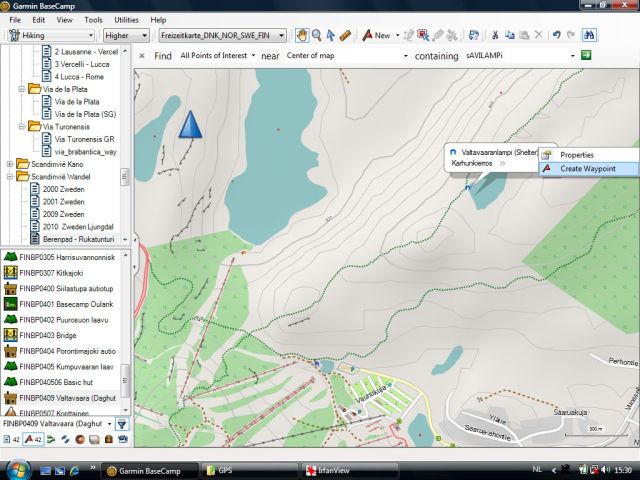The height and width of the screenshot is (480, 640).
Task: Activate the magnifier zoom tool
Action: tap(317, 35)
